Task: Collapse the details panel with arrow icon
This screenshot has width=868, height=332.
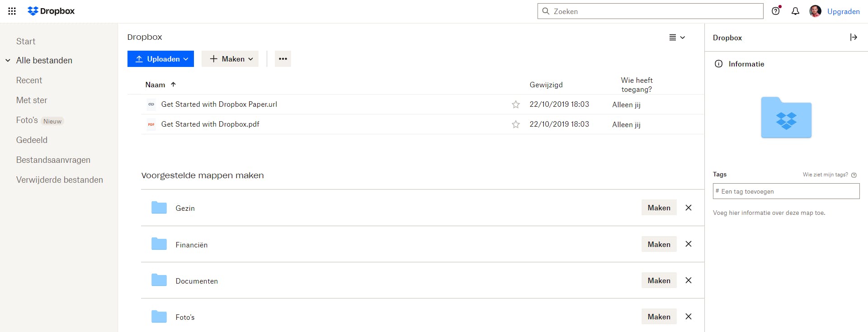Action: 853,38
